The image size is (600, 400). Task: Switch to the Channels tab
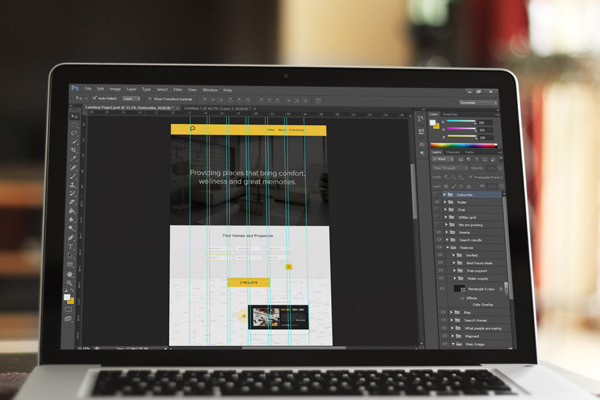453,152
